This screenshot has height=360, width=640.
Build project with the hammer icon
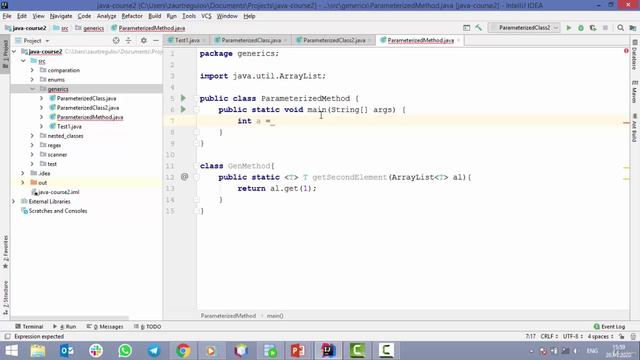click(478, 28)
